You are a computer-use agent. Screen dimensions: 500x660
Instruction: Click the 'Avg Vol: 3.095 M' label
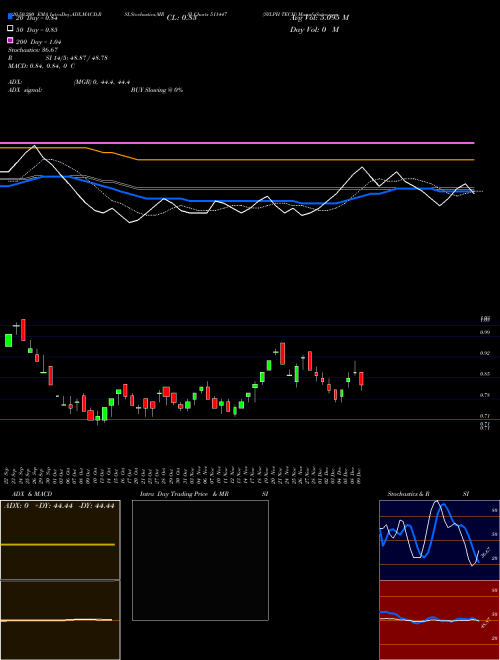(x=319, y=18)
